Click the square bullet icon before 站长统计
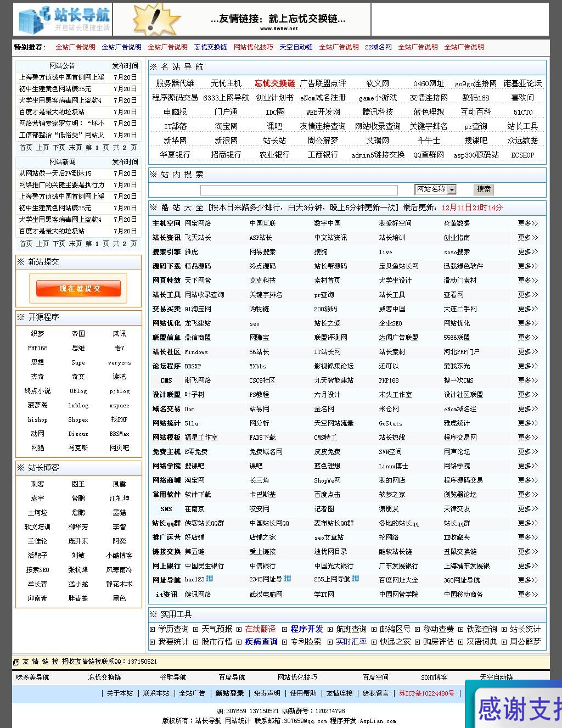 pos(504,629)
